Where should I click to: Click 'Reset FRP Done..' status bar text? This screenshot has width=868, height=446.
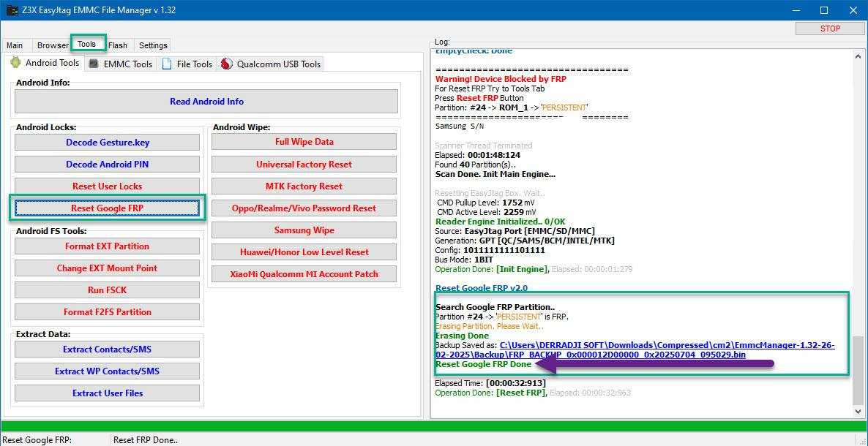coord(146,440)
